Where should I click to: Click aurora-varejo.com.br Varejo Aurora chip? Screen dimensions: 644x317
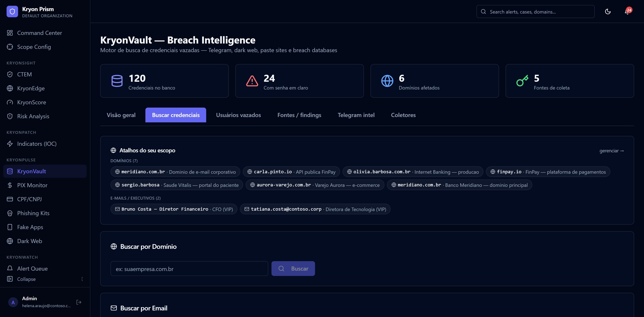[315, 185]
